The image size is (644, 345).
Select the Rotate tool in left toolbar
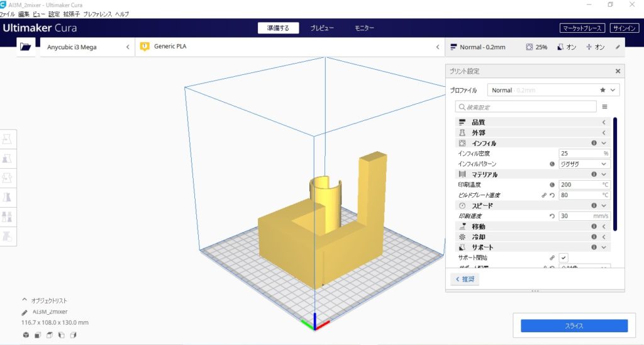click(x=8, y=178)
